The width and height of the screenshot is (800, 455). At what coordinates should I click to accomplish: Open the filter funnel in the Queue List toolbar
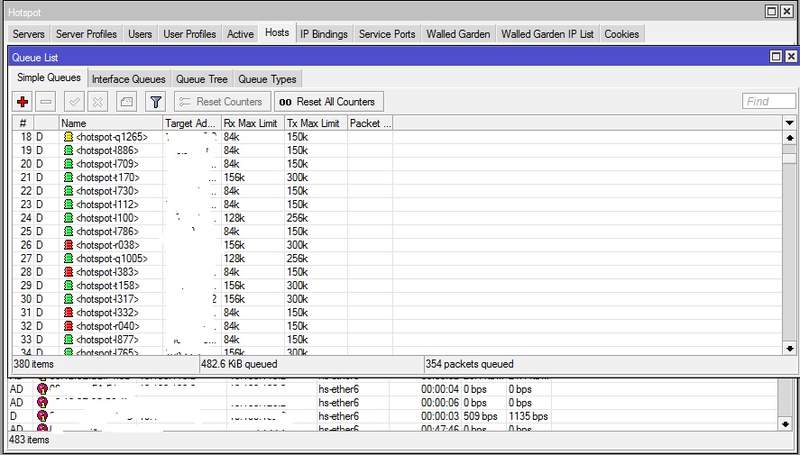coord(156,102)
